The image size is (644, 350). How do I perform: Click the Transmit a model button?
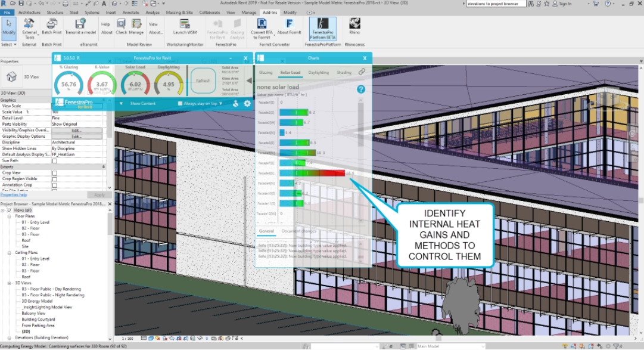coord(80,27)
